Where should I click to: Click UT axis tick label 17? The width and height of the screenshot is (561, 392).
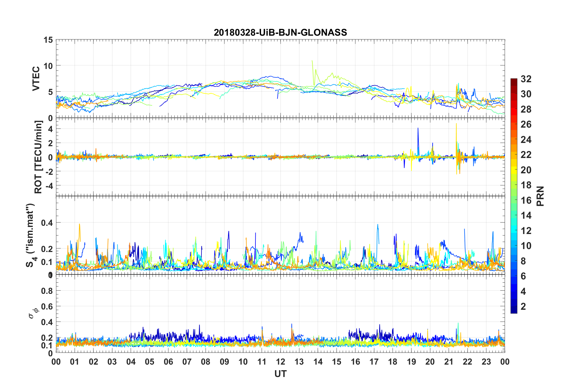point(374,362)
